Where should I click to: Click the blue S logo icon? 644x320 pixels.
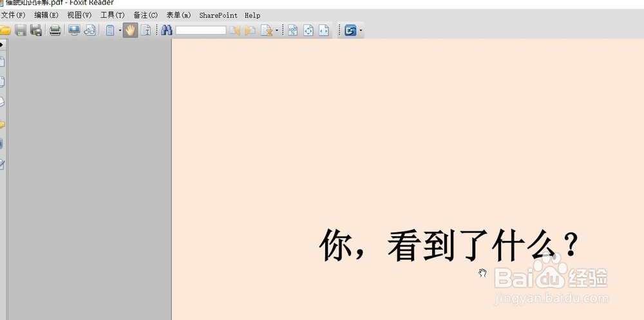coord(350,30)
